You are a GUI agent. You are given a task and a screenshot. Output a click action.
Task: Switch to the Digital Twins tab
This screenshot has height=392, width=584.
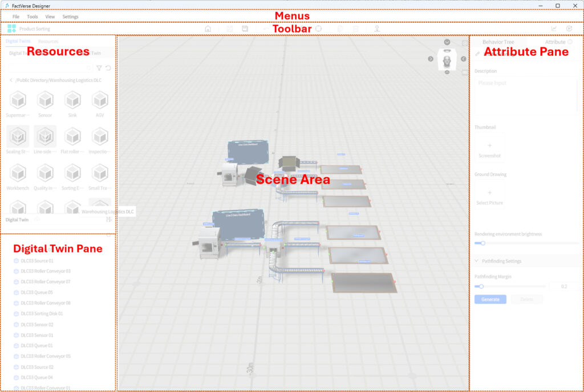[x=18, y=41]
